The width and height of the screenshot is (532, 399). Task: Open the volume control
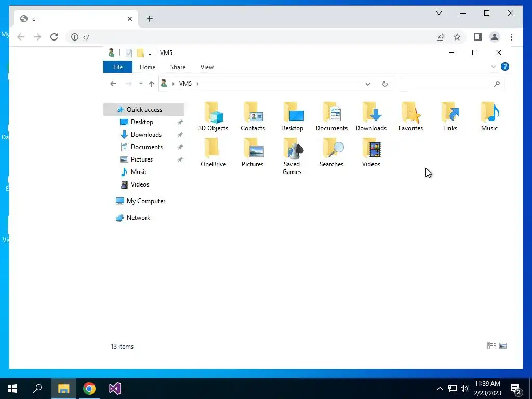(464, 389)
